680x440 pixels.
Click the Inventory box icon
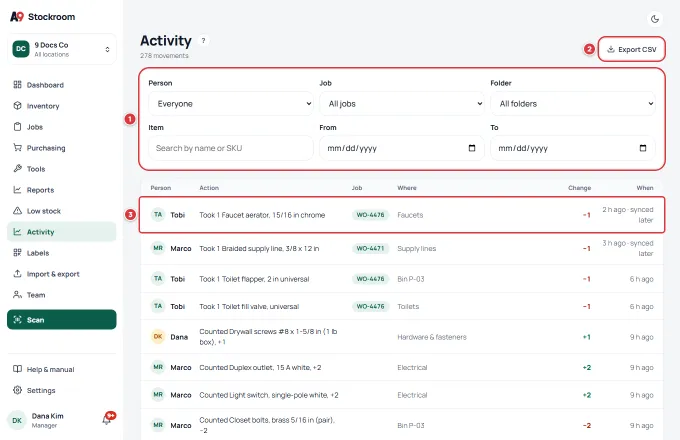tap(17, 106)
